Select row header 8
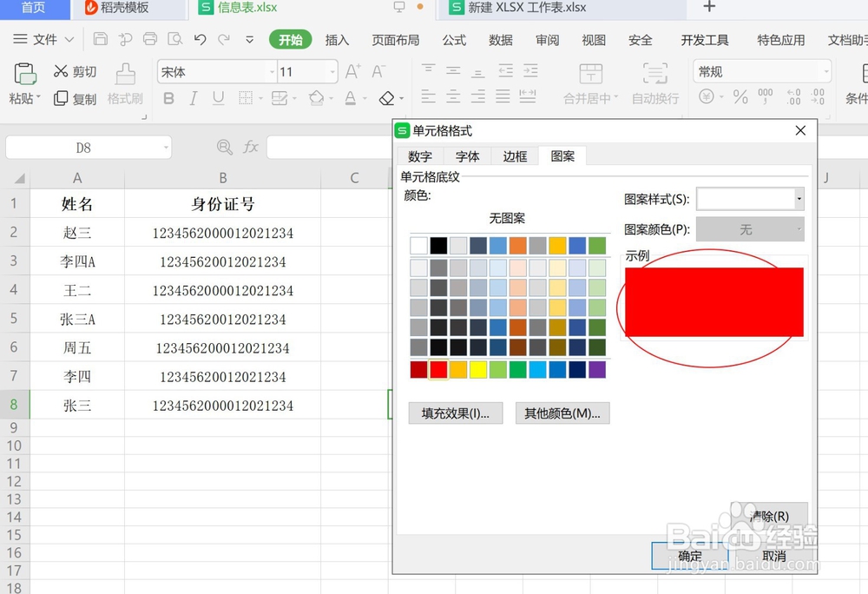This screenshot has height=594, width=868. [x=15, y=405]
